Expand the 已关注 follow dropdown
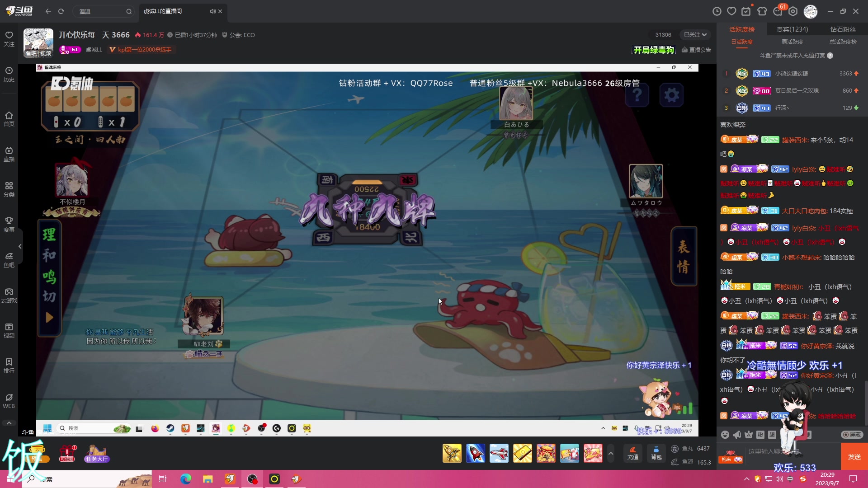The image size is (868, 488). pyautogui.click(x=695, y=35)
